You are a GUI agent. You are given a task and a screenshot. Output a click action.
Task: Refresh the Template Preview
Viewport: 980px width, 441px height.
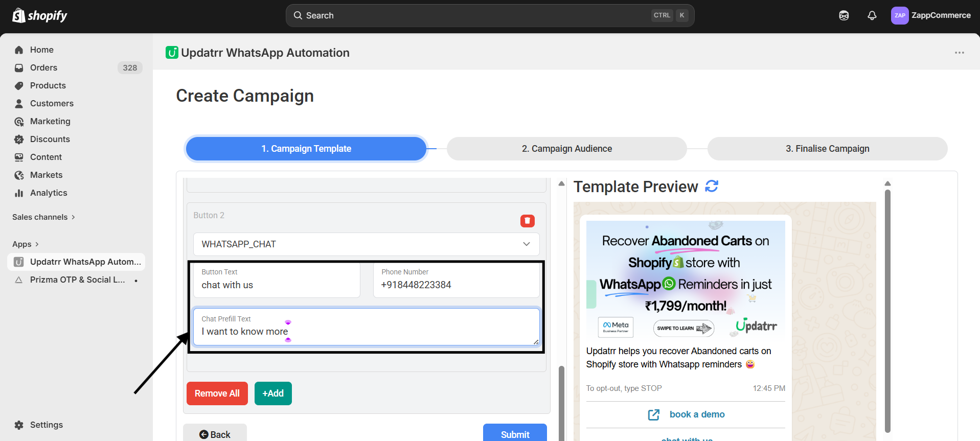point(712,187)
